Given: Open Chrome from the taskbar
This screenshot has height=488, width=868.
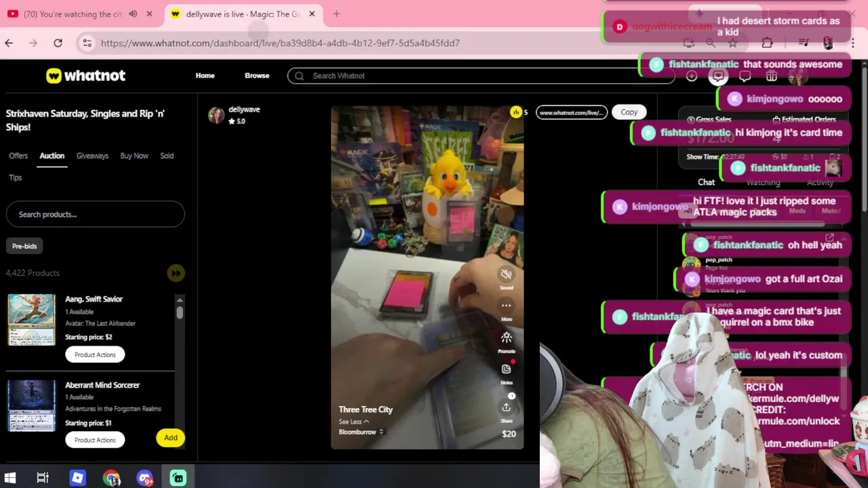Looking at the screenshot, I should point(111,478).
